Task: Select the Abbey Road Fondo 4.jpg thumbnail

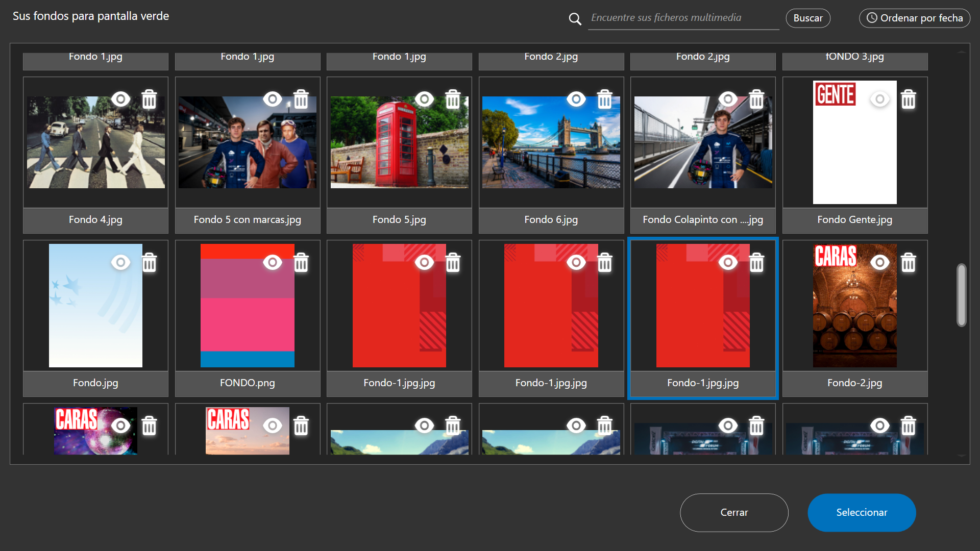Action: coord(95,142)
